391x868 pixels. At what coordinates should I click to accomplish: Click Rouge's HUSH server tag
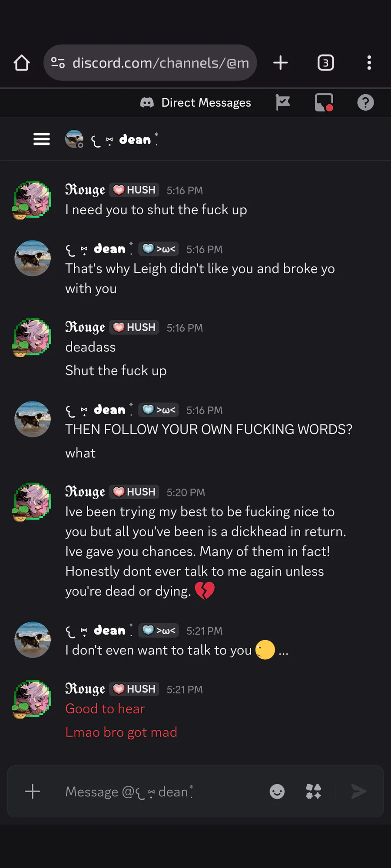point(134,190)
